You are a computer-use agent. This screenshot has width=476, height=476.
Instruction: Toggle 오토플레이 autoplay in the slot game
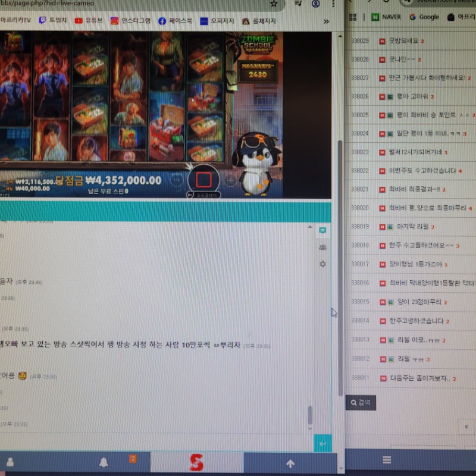click(203, 195)
